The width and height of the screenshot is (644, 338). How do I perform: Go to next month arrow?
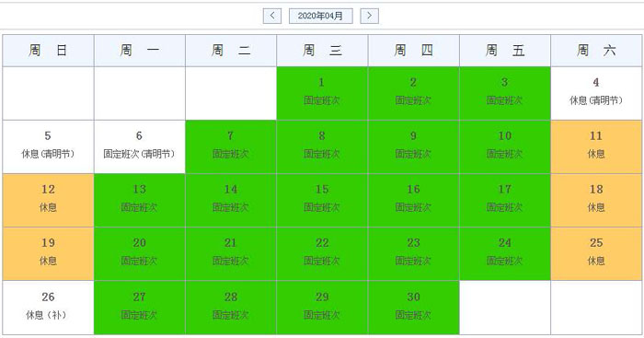369,16
